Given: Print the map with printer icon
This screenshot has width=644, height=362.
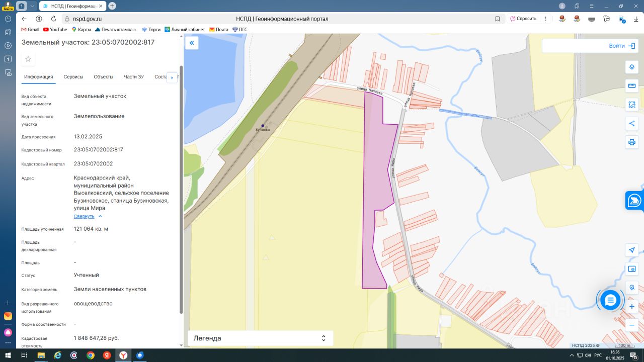Looking at the screenshot, I should [632, 142].
